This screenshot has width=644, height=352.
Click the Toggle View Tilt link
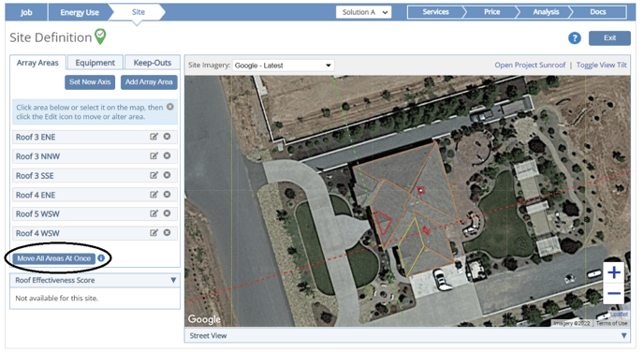pos(601,65)
